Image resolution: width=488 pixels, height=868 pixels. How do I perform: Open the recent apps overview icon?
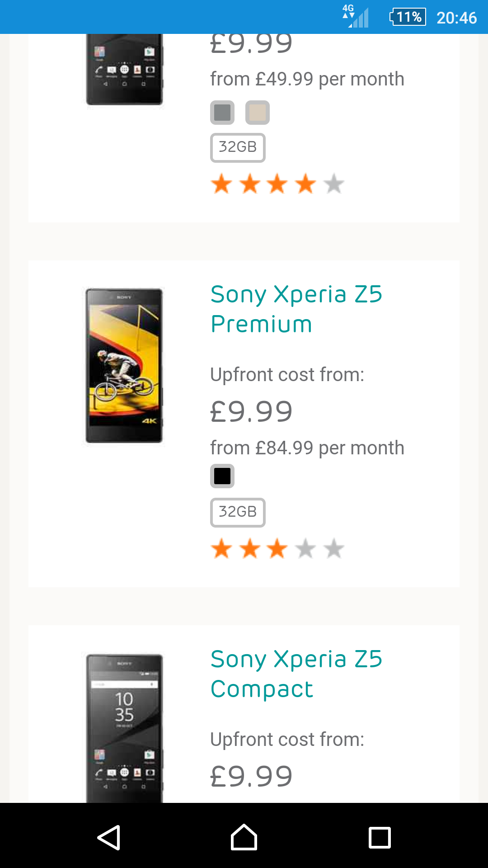[380, 837]
